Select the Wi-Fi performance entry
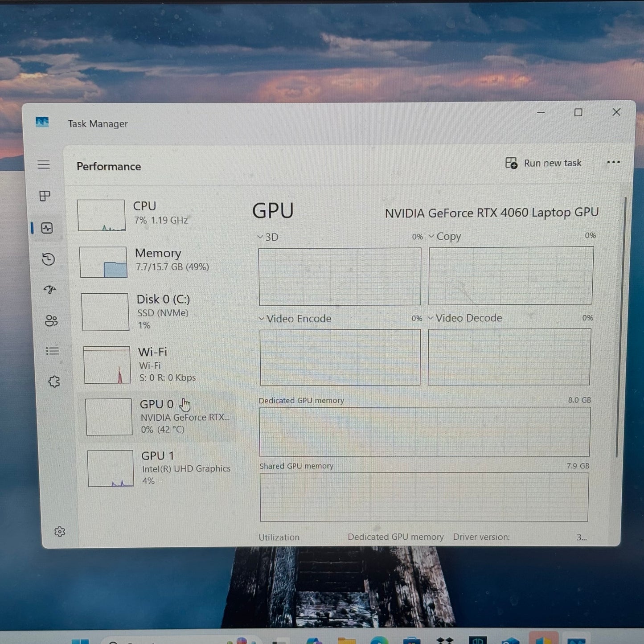The width and height of the screenshot is (644, 644). click(153, 364)
